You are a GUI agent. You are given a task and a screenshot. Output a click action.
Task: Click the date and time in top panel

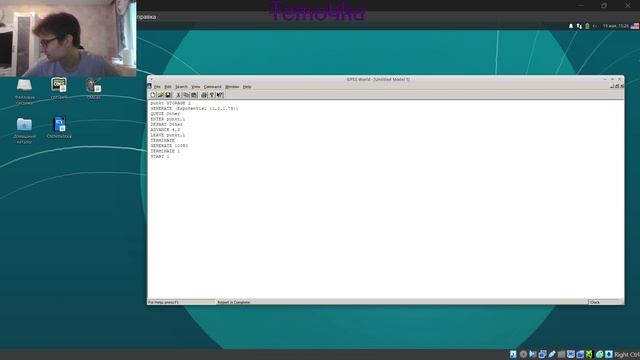pos(616,26)
